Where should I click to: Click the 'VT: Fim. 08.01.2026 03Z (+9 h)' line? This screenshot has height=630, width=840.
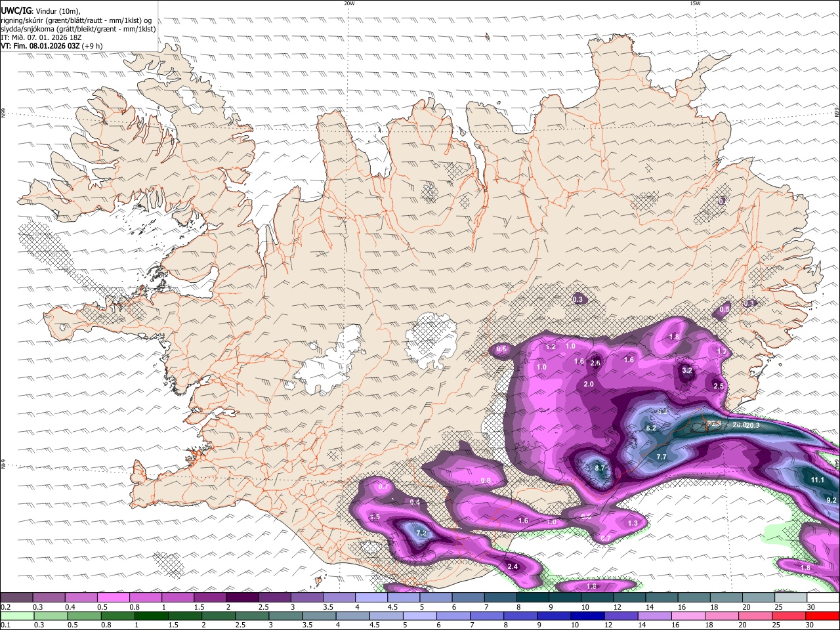pos(52,46)
